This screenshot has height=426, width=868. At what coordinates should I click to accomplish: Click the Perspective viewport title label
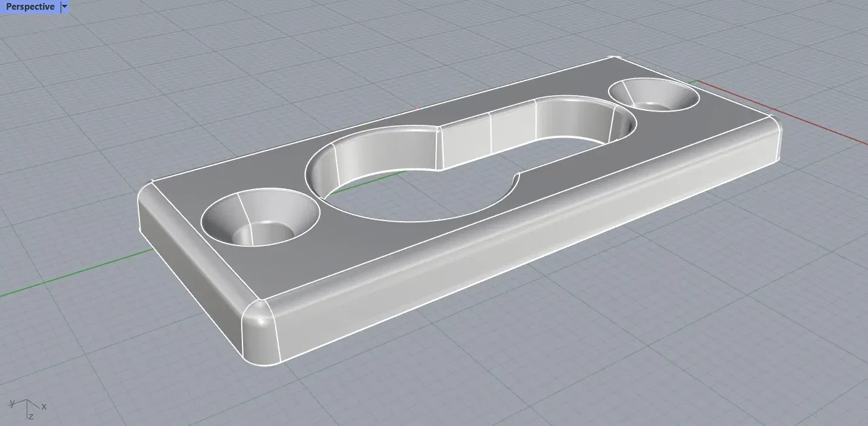[30, 7]
